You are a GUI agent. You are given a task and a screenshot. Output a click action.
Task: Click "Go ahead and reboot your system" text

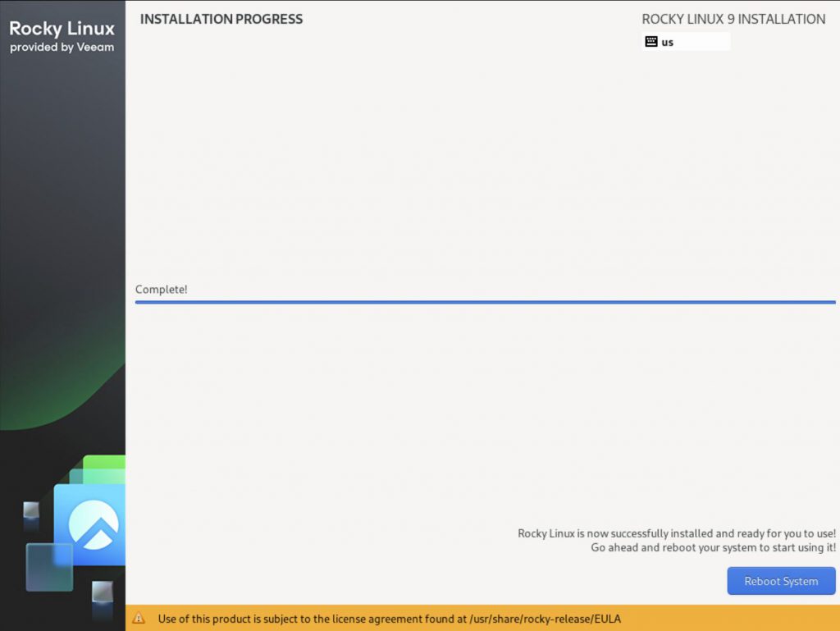click(713, 547)
